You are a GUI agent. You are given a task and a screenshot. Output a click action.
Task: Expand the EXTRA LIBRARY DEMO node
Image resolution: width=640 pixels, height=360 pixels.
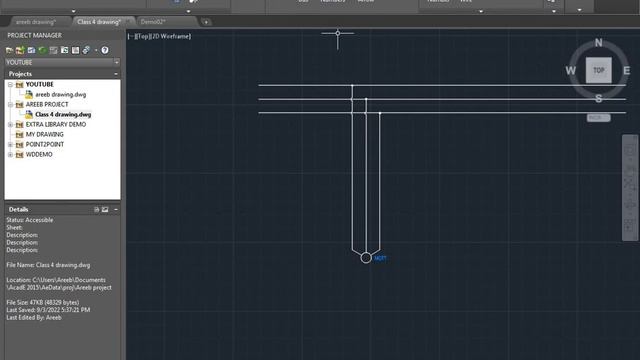[10, 124]
